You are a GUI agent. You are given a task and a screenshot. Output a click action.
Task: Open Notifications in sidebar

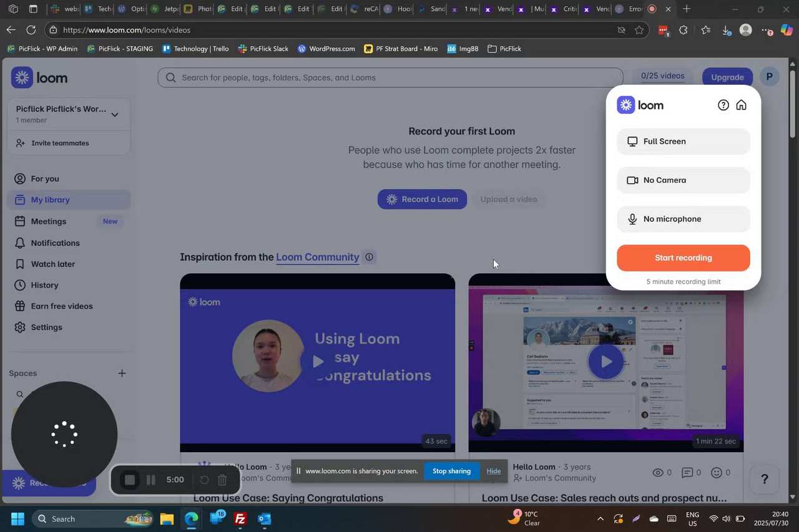point(69,243)
